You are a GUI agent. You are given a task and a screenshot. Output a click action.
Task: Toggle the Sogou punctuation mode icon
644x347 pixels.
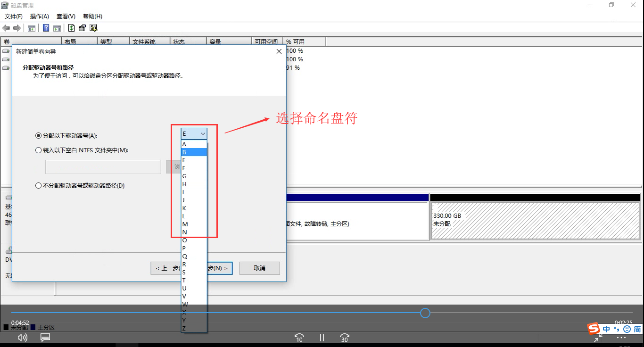click(616, 329)
